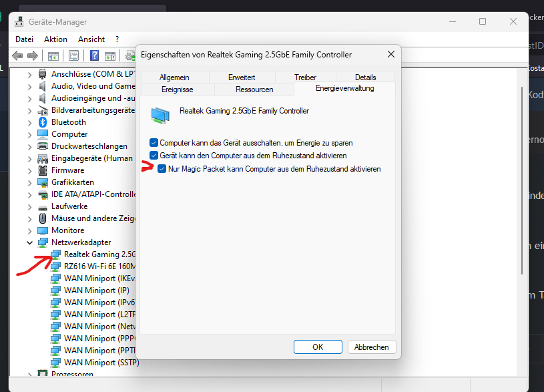Image resolution: width=544 pixels, height=392 pixels.
Task: Select the IDE ATA/ATAPI-Controller icon
Action: [x=43, y=194]
